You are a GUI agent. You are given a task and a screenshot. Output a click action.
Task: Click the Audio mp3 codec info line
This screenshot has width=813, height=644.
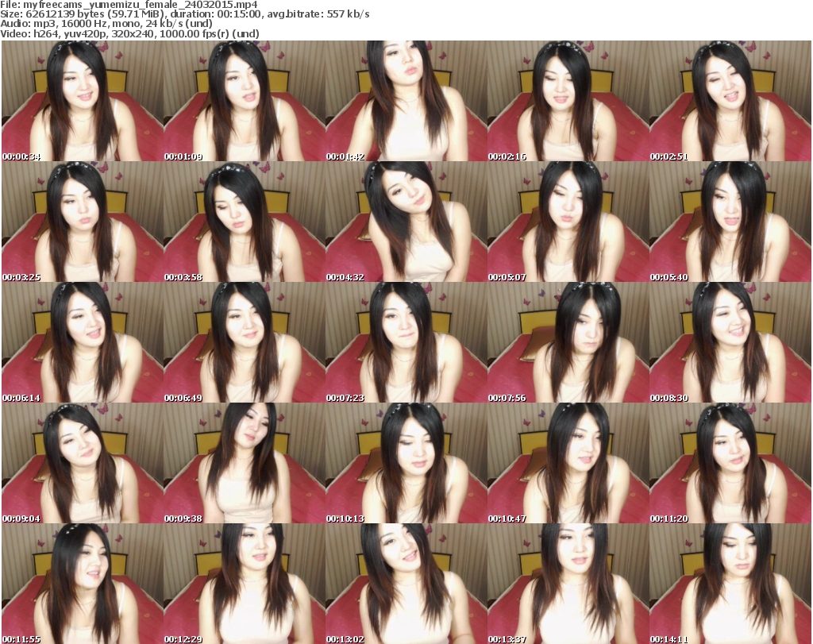click(106, 25)
